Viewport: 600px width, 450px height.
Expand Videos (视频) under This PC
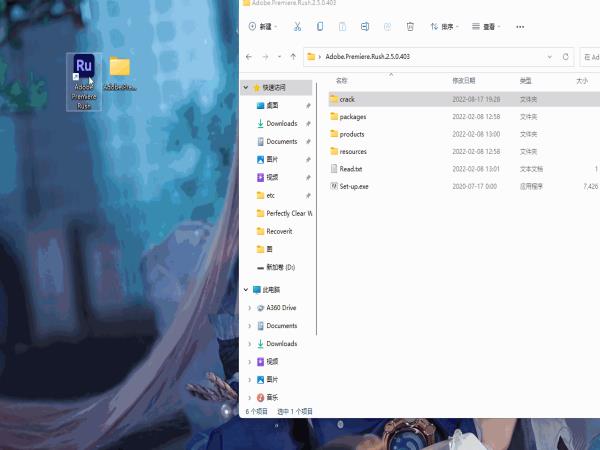point(250,362)
